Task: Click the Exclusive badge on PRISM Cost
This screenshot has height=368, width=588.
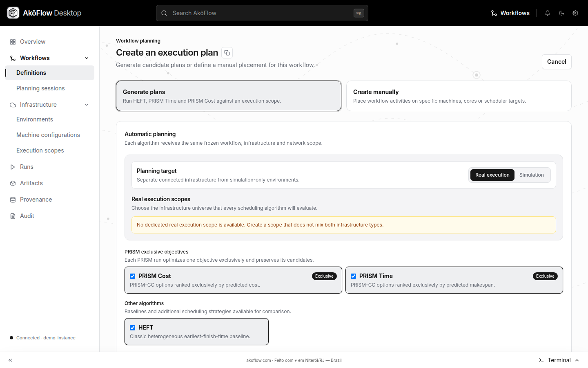Action: 324,276
